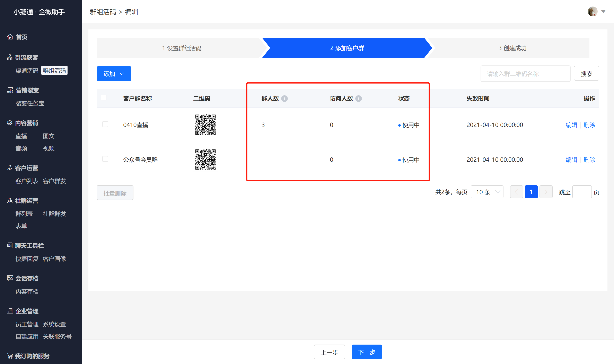The width and height of the screenshot is (614, 364).
Task: Expand the account menu arrow beside avatar
Action: coord(603,11)
